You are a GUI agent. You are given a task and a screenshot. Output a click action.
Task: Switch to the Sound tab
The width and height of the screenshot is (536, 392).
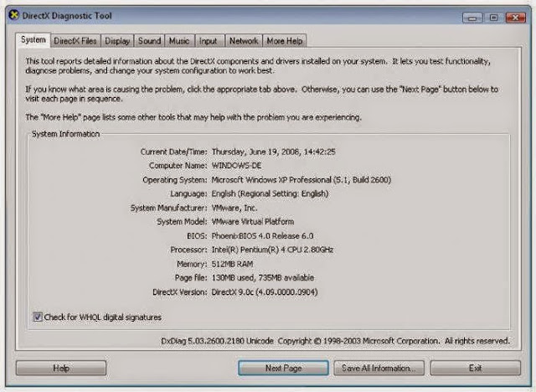point(149,41)
